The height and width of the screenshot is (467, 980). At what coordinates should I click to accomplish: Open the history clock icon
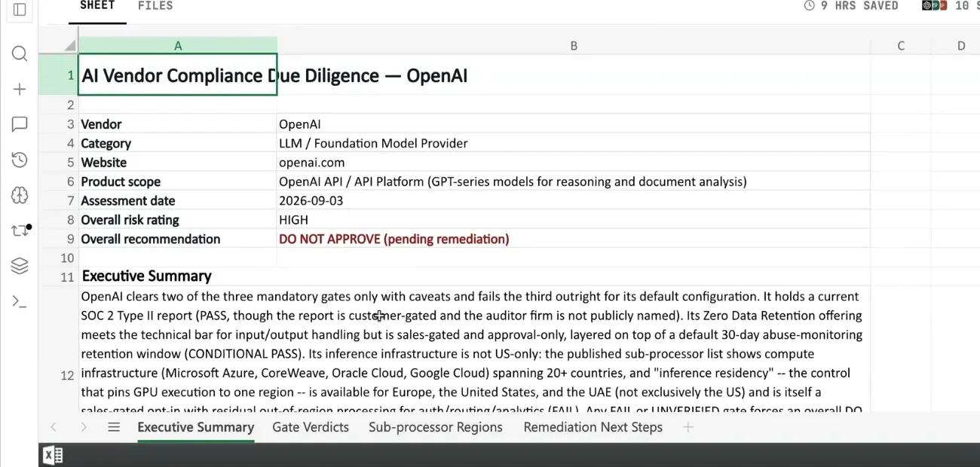point(20,160)
